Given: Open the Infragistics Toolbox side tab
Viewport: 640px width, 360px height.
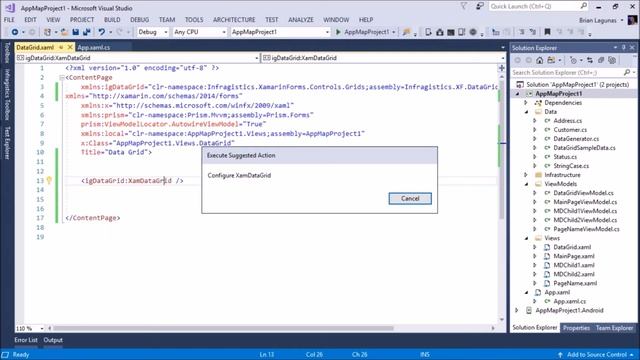Looking at the screenshot, I should (7, 95).
